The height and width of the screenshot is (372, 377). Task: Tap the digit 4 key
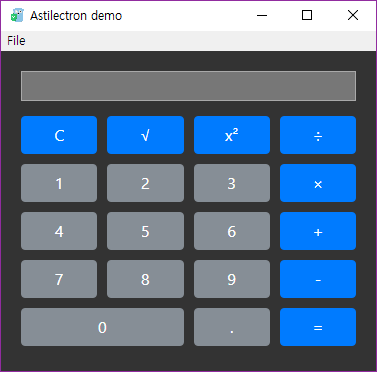coord(59,231)
